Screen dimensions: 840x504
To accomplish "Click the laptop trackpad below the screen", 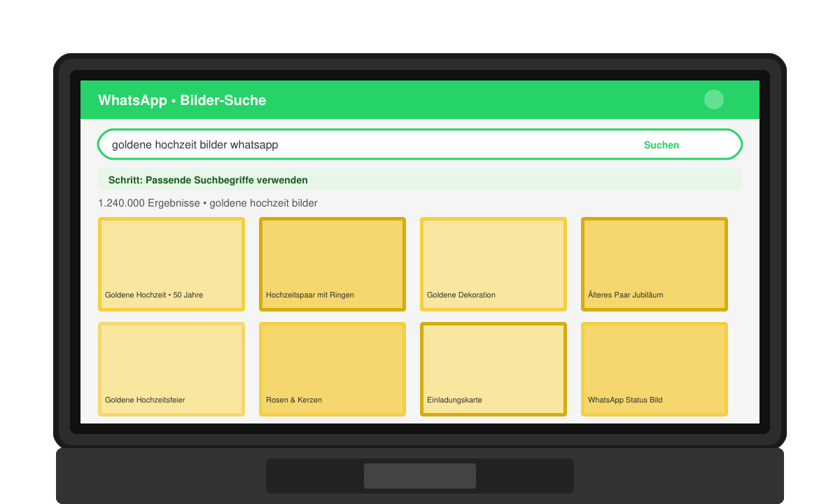I will point(420,476).
